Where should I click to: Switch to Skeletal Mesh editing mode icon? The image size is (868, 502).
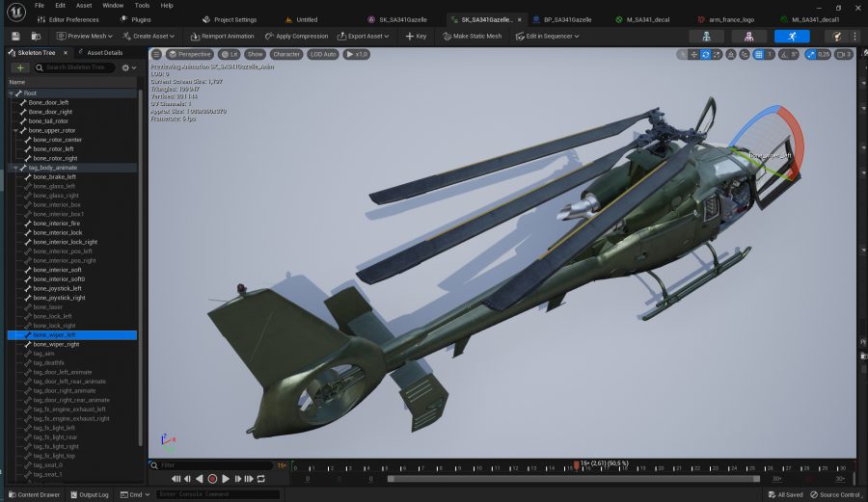pos(748,36)
